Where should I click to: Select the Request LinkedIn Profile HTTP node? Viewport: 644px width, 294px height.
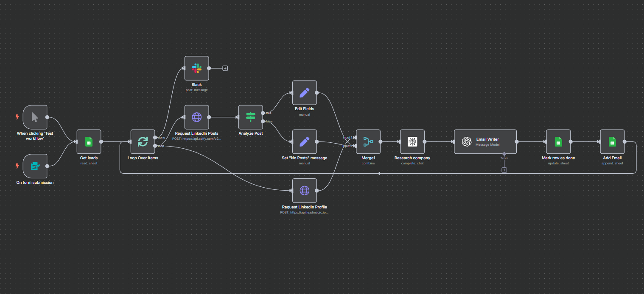click(x=304, y=191)
